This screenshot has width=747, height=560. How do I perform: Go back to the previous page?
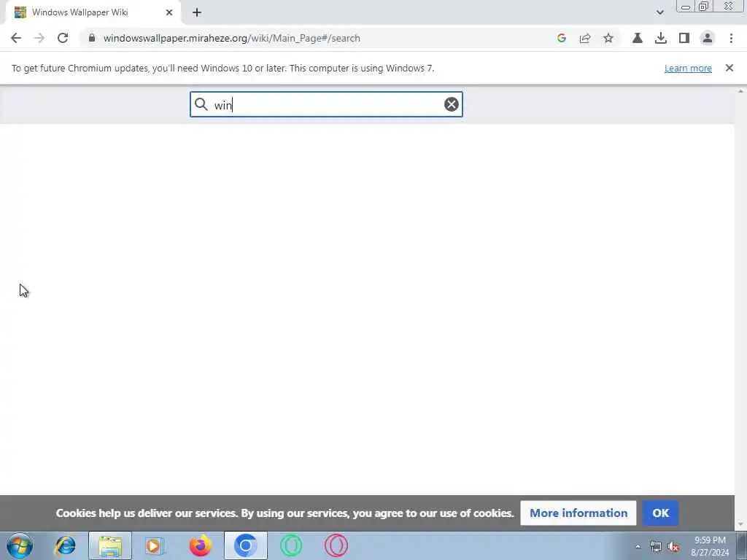[x=16, y=38]
